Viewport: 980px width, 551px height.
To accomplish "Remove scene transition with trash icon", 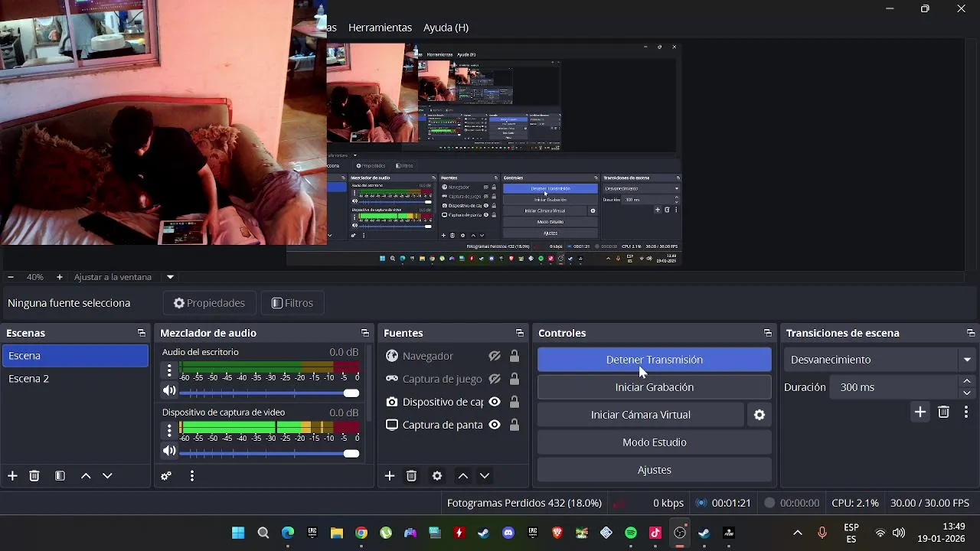I will coord(943,412).
